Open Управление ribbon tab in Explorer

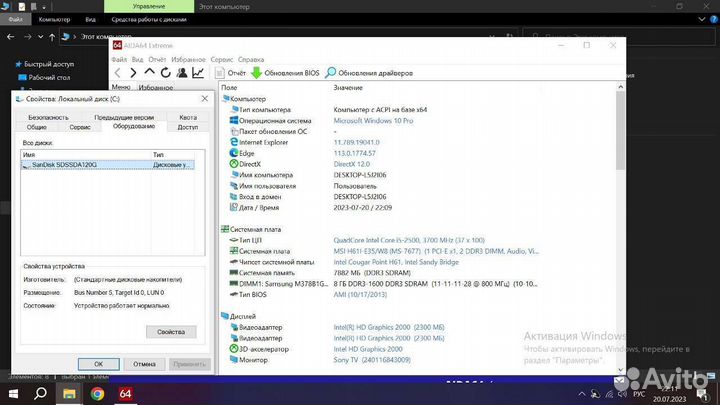pos(149,6)
